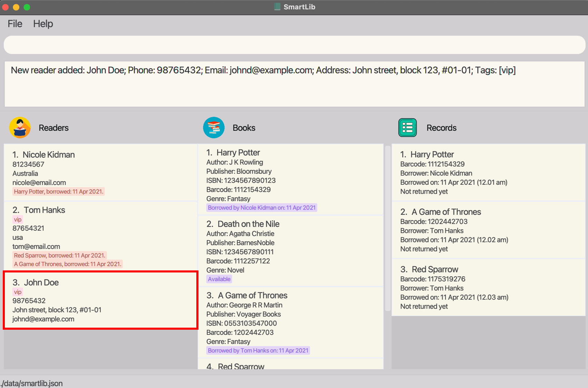The width and height of the screenshot is (588, 388).
Task: Select book Death on the Nile
Action: (291, 251)
